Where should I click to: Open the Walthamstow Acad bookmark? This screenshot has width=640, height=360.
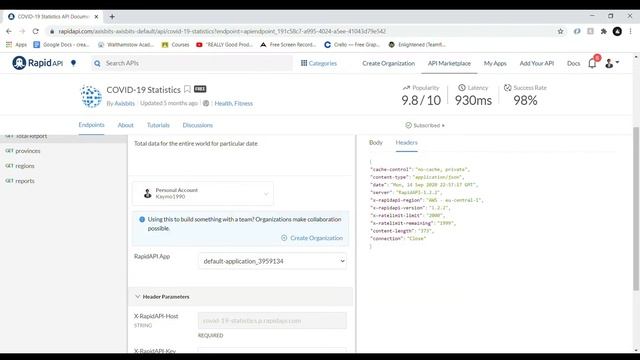coord(126,44)
